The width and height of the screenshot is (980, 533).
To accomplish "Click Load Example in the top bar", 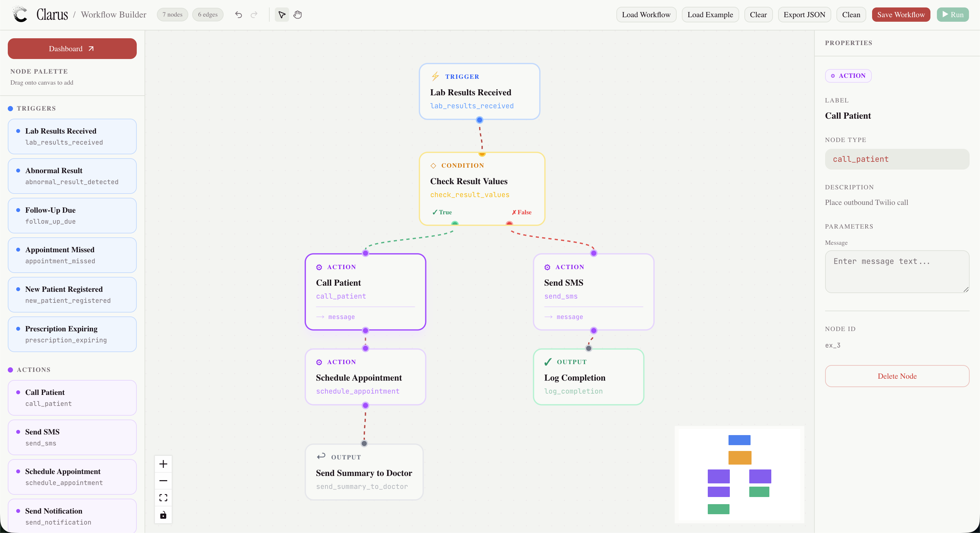I will click(710, 15).
